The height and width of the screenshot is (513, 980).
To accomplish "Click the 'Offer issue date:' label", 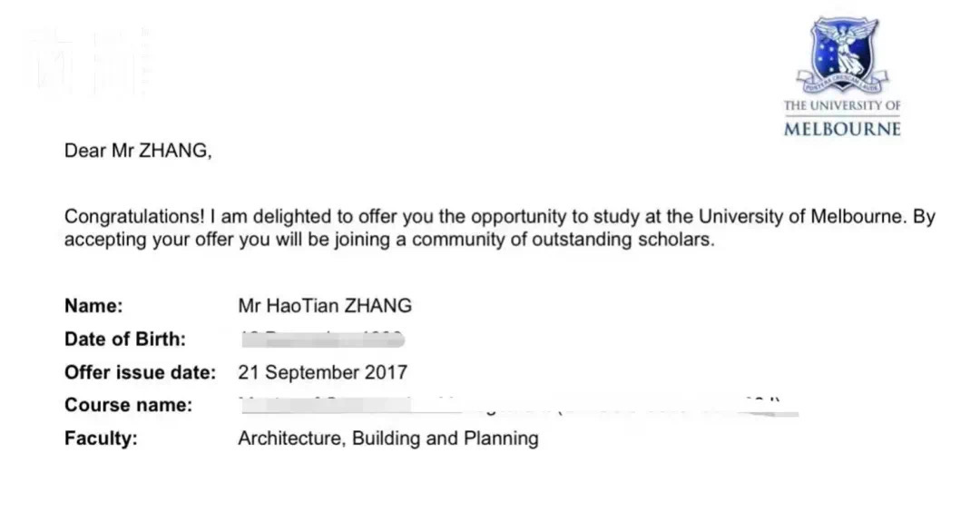I will [x=140, y=372].
